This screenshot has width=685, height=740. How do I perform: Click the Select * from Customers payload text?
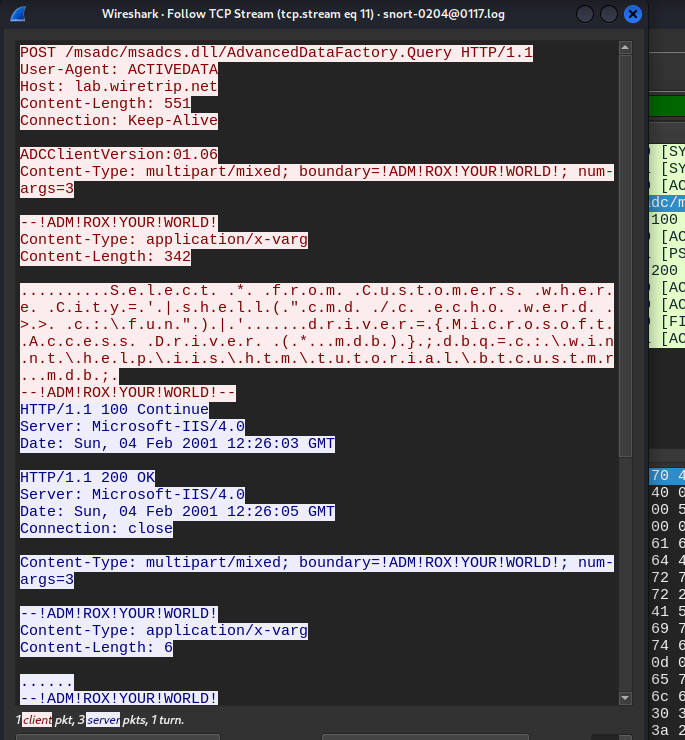(317, 333)
